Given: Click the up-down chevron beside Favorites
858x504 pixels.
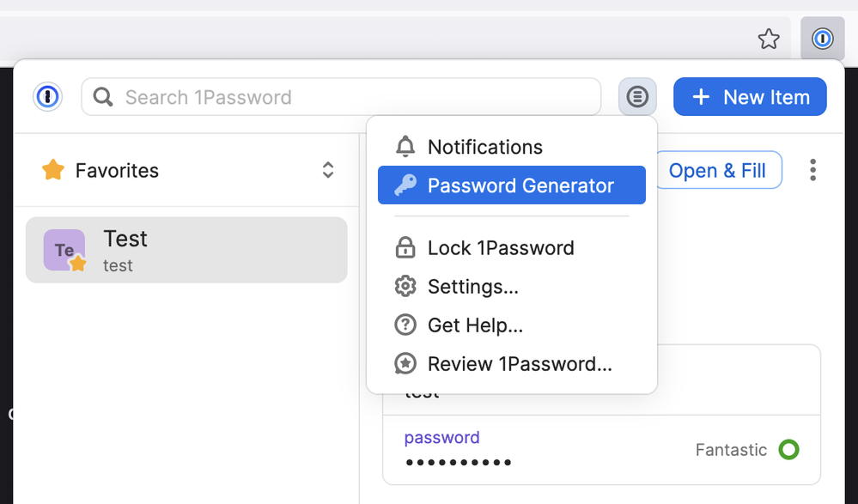Looking at the screenshot, I should click(328, 170).
